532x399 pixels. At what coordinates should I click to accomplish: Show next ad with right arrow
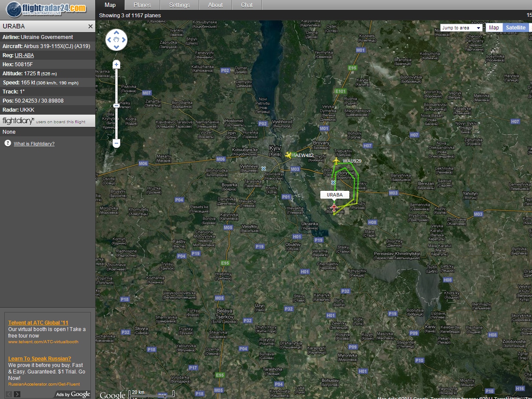[17, 394]
